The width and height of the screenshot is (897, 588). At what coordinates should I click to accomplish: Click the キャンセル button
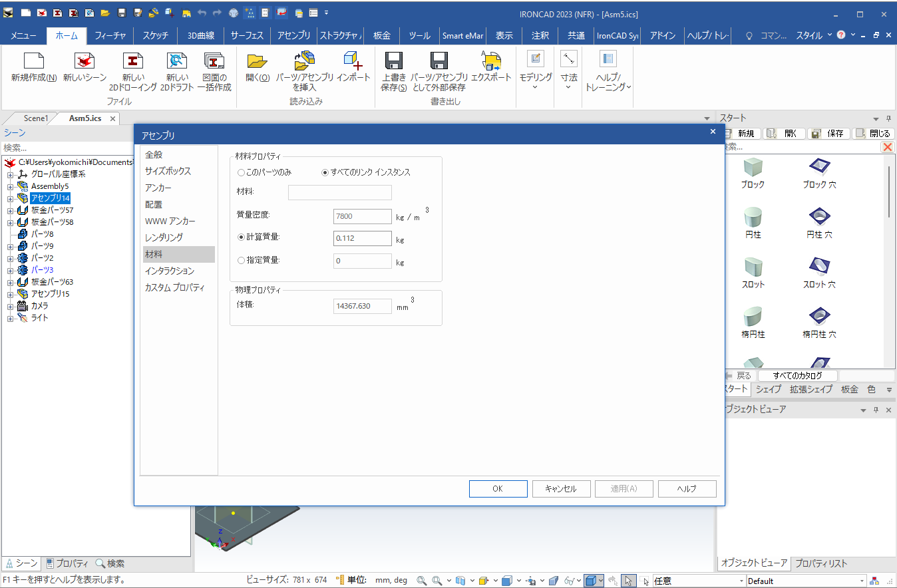[561, 489]
